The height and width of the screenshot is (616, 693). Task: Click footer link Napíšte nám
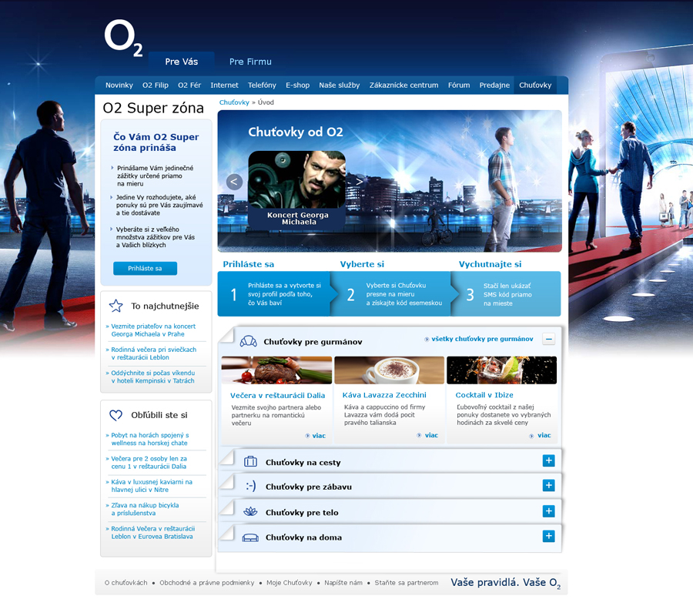click(x=343, y=583)
